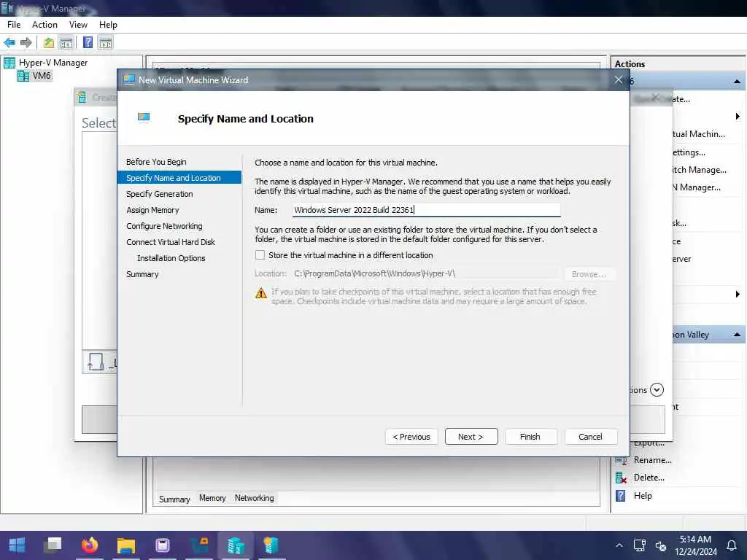Click the Location path field
The image size is (747, 560).
426,274
